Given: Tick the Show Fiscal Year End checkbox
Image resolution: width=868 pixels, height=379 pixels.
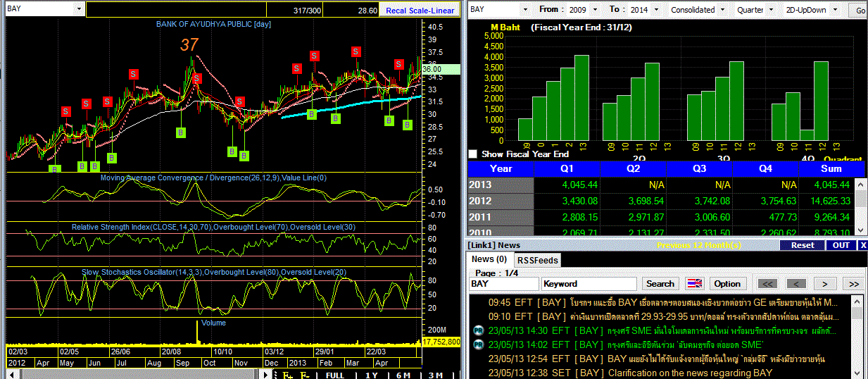Looking at the screenshot, I should pyautogui.click(x=473, y=154).
